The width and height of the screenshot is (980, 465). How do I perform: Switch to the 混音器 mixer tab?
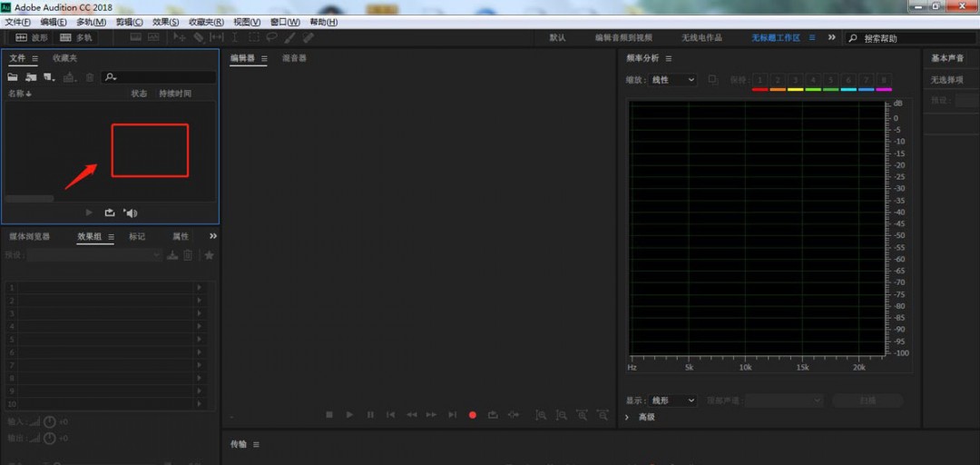tap(294, 58)
